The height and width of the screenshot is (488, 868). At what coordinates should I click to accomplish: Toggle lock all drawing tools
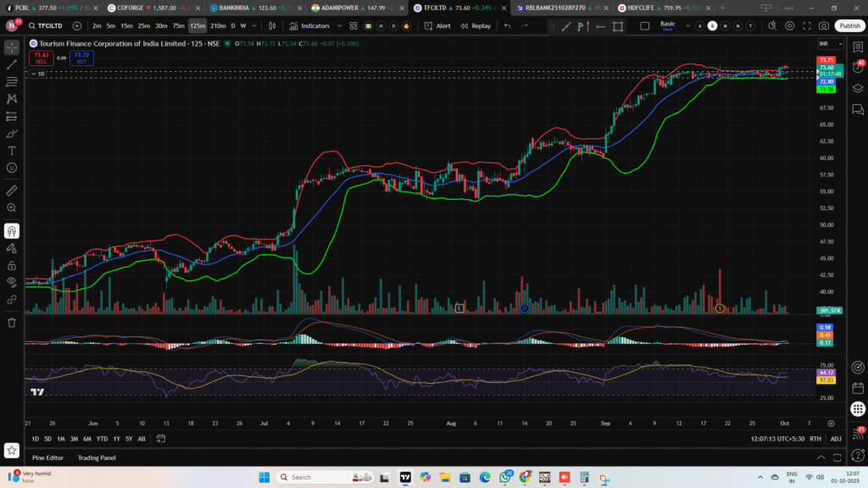coord(12,264)
